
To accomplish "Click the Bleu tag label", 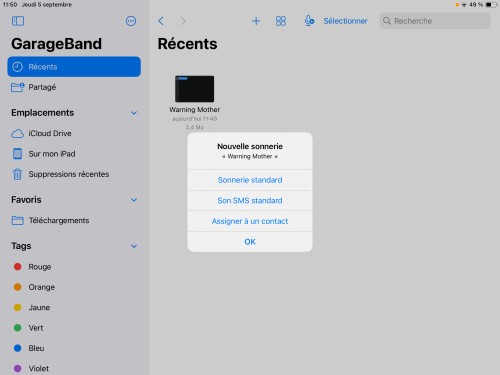I will (36, 348).
